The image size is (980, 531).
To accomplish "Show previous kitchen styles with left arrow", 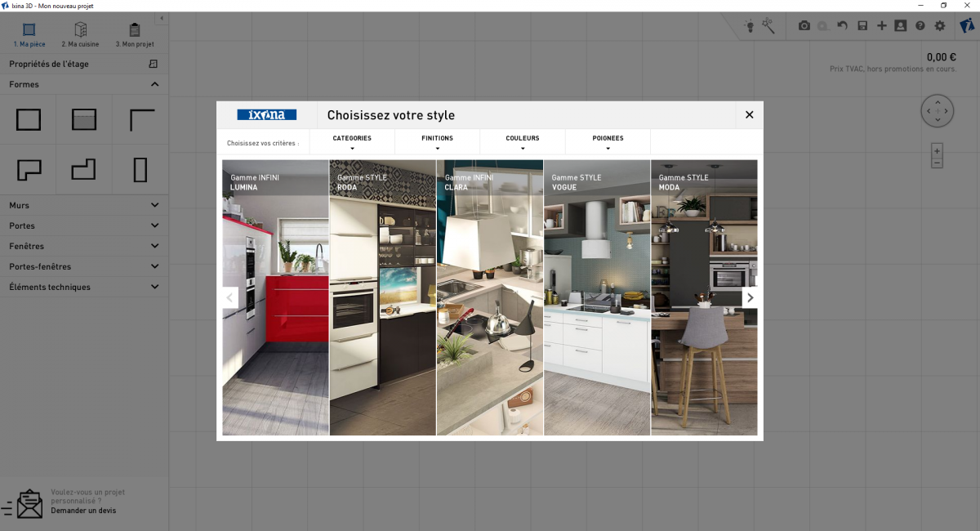I will 230,298.
